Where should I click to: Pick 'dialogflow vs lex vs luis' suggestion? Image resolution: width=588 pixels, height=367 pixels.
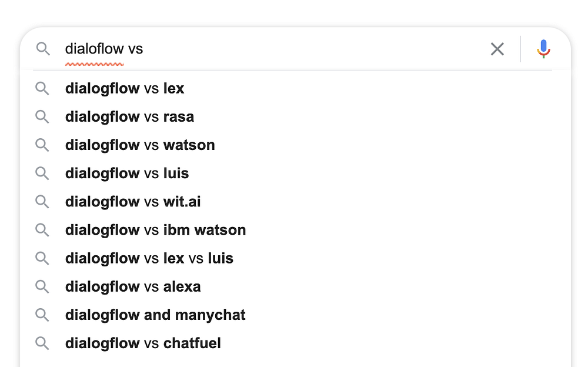click(x=149, y=258)
